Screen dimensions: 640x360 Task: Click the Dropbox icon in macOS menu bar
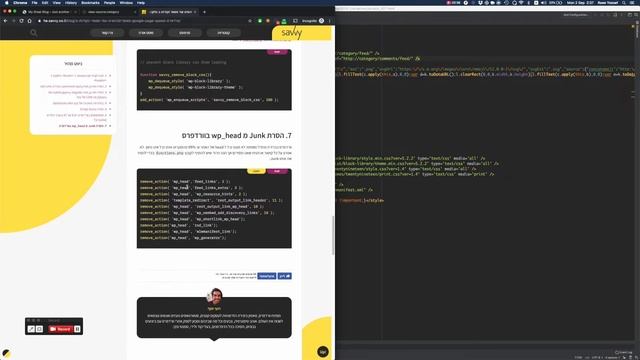tap(480, 2)
